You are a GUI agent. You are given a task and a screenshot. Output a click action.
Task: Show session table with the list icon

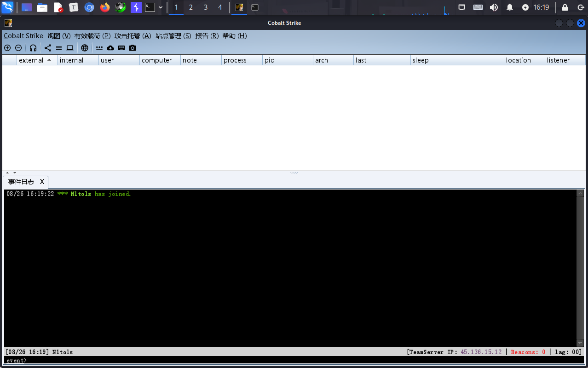click(59, 48)
